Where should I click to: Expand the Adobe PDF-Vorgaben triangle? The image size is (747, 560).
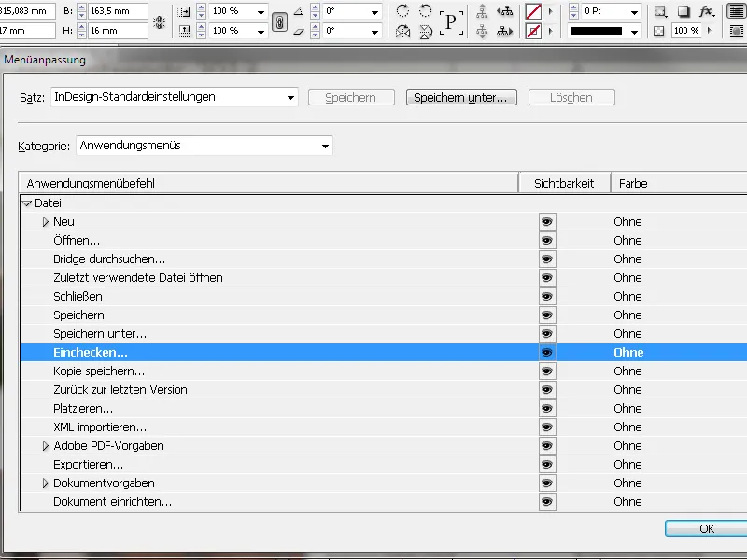46,446
